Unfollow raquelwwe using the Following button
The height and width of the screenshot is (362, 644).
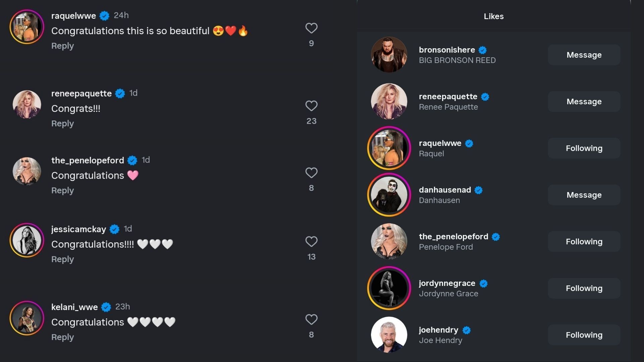coord(584,148)
